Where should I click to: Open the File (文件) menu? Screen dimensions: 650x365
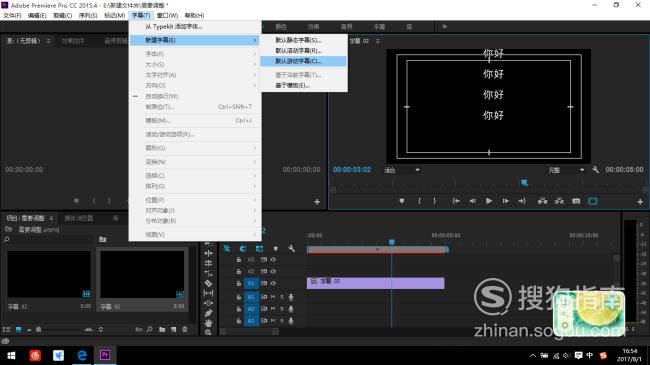12,15
